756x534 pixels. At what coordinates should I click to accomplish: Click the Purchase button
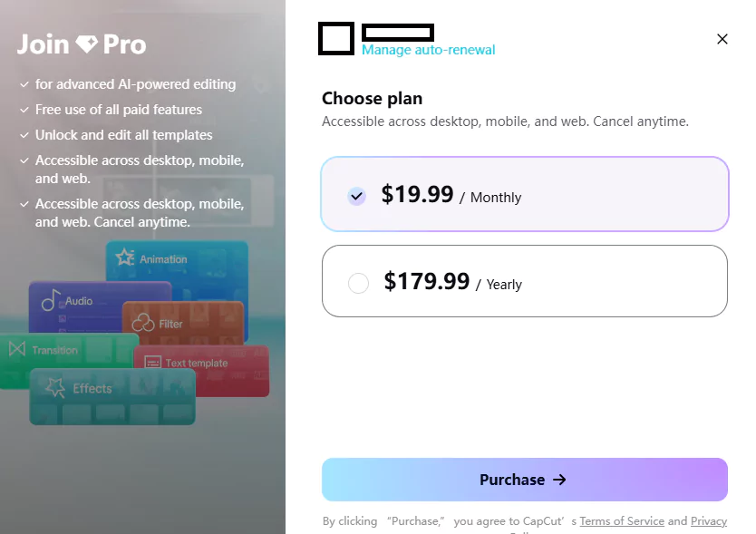(524, 480)
